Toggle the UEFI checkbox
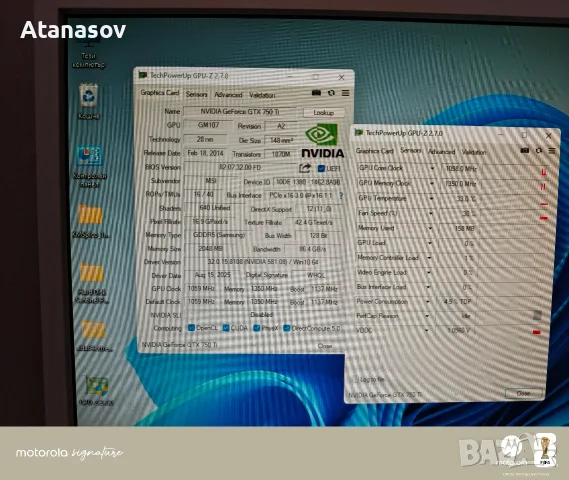 coord(321,168)
